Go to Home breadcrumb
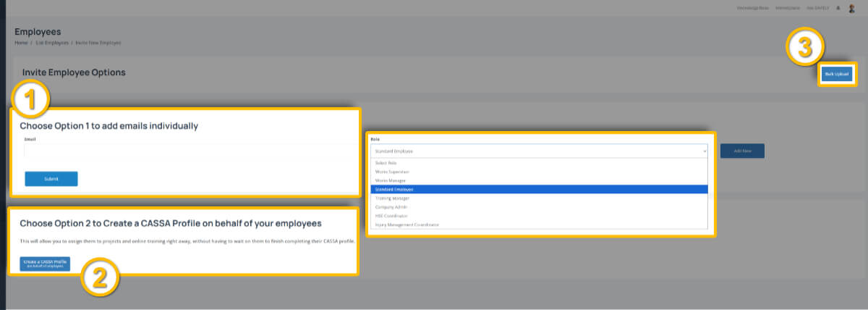 (x=20, y=43)
